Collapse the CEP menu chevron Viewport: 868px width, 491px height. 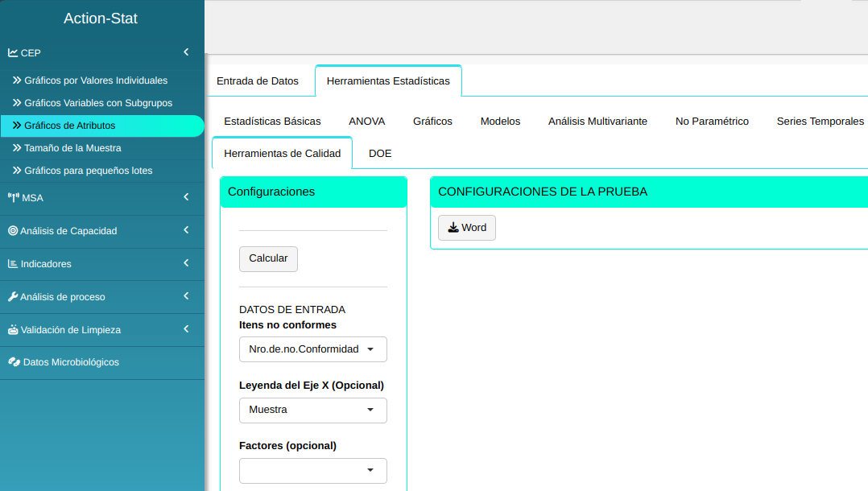click(186, 52)
